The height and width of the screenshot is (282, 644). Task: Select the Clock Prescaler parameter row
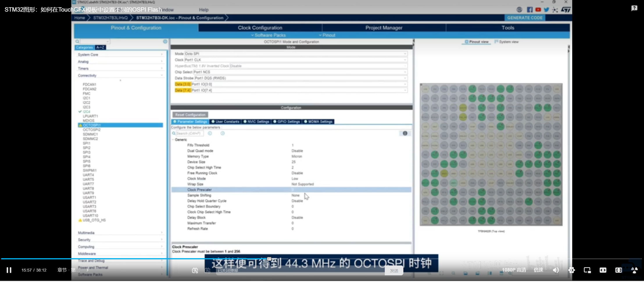pyautogui.click(x=291, y=190)
